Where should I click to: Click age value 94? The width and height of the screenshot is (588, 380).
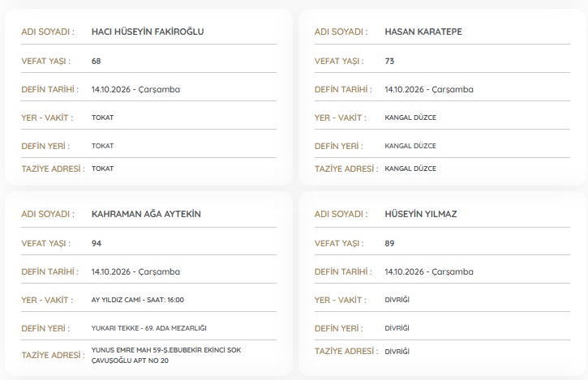pyautogui.click(x=97, y=244)
